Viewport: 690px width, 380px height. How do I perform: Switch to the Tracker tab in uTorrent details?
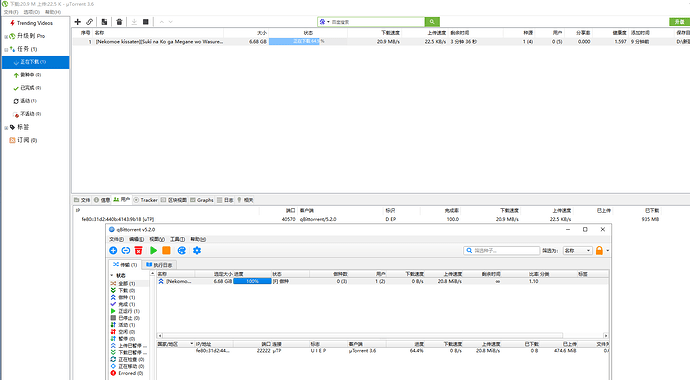tap(146, 200)
